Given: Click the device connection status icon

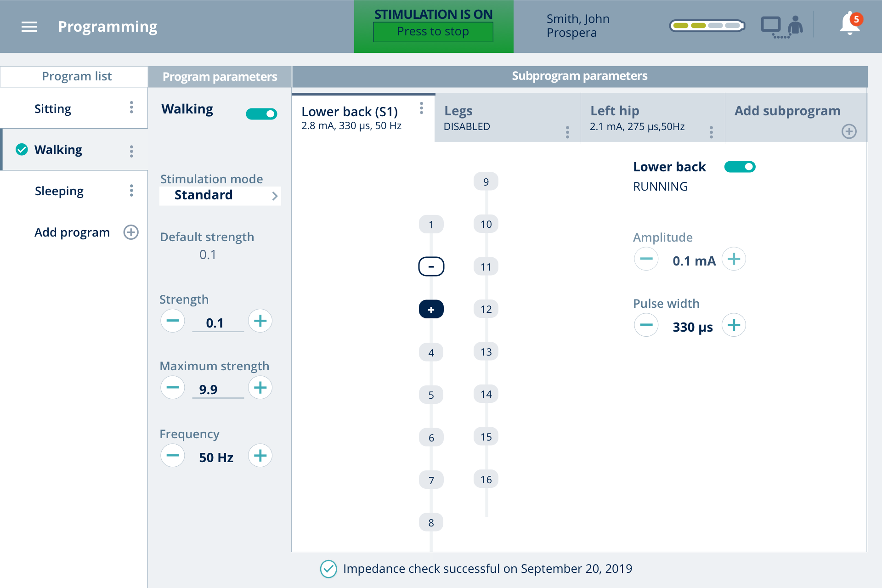Looking at the screenshot, I should coord(781,27).
